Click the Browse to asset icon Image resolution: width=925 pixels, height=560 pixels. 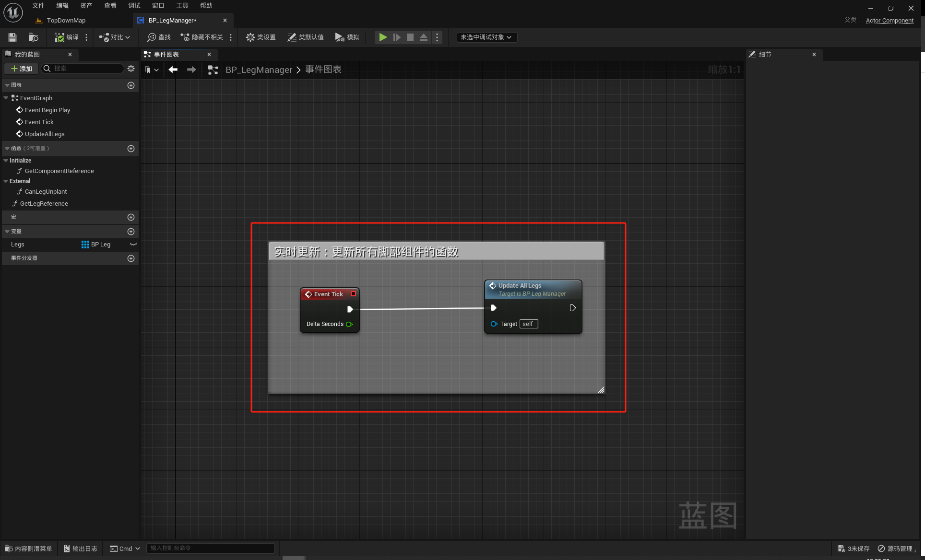pos(33,37)
